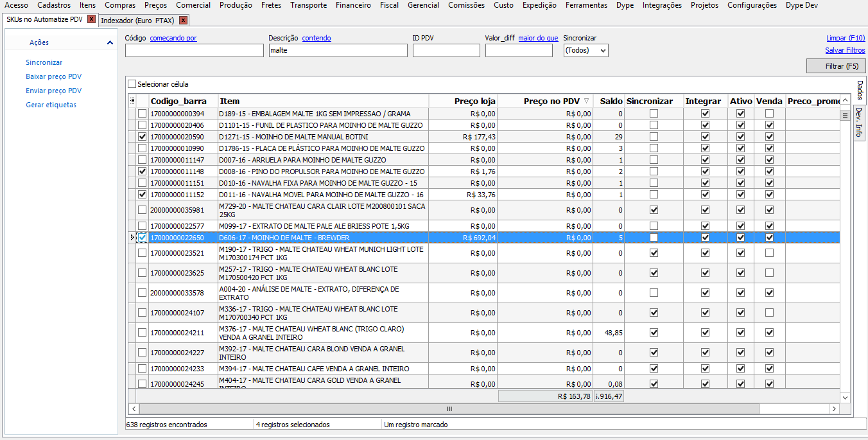Open the Dev. Info side tab
Screen dimensions: 868x440
click(x=859, y=123)
